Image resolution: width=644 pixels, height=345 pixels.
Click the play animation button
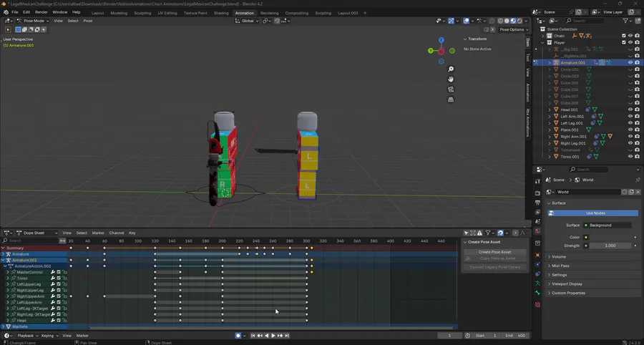[273, 336]
